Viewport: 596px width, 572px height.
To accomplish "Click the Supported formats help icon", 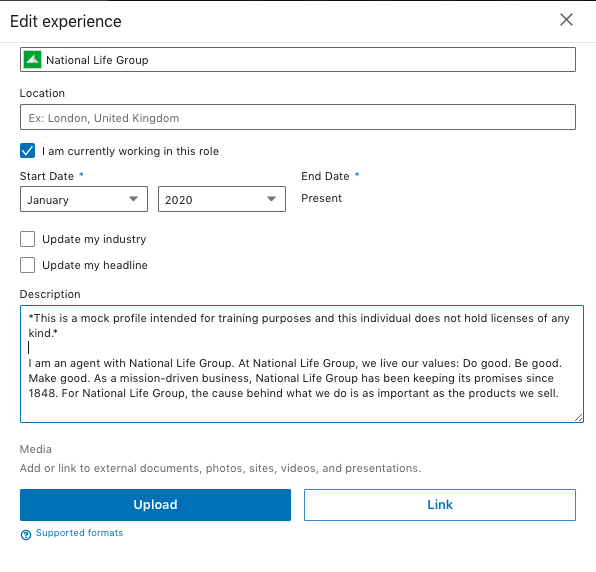I will coord(26,534).
